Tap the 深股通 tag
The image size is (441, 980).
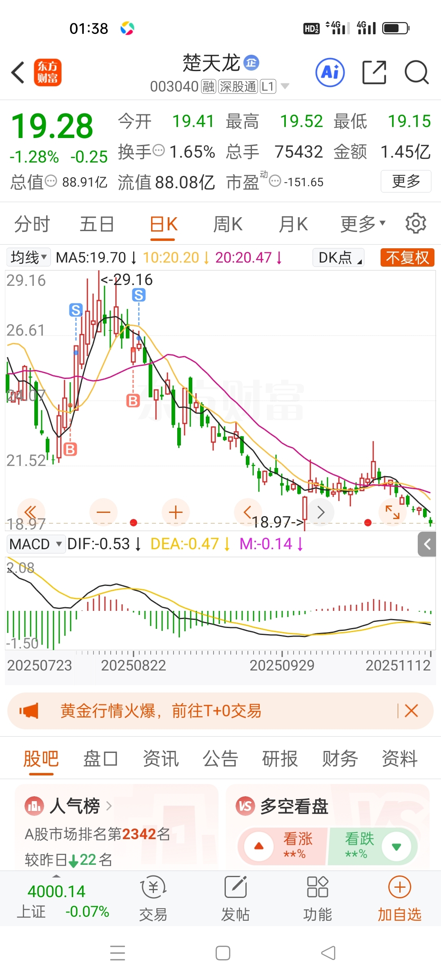(x=238, y=86)
